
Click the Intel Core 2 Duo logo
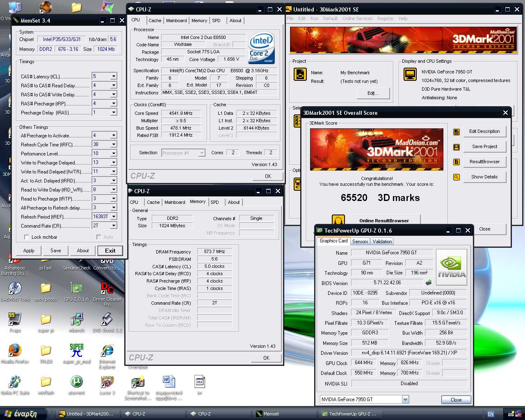(261, 48)
